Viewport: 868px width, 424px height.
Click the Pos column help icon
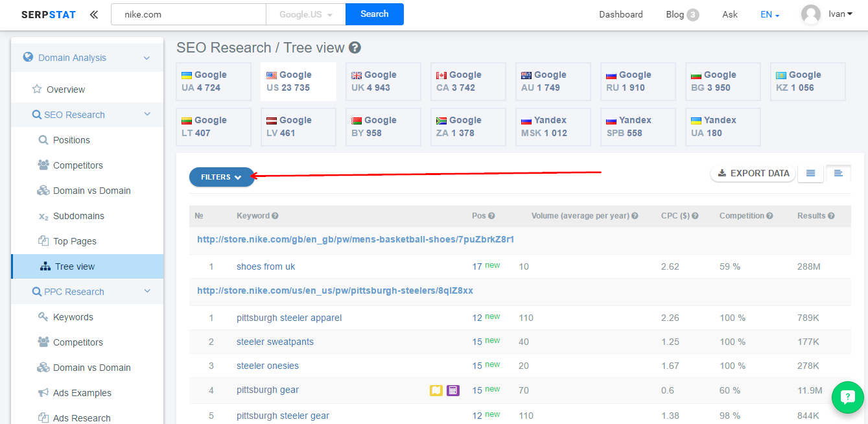coord(491,216)
